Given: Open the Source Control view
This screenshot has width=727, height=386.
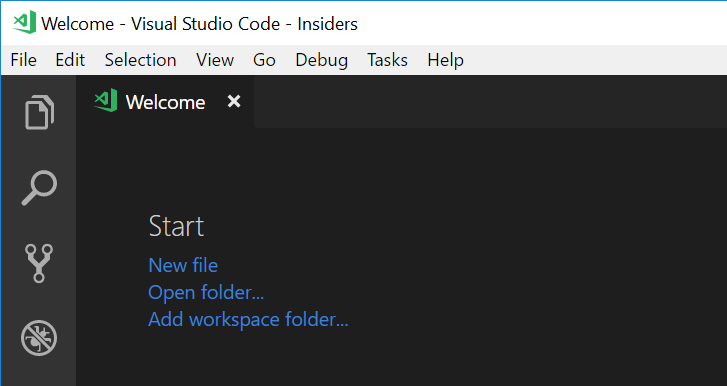Looking at the screenshot, I should click(39, 263).
